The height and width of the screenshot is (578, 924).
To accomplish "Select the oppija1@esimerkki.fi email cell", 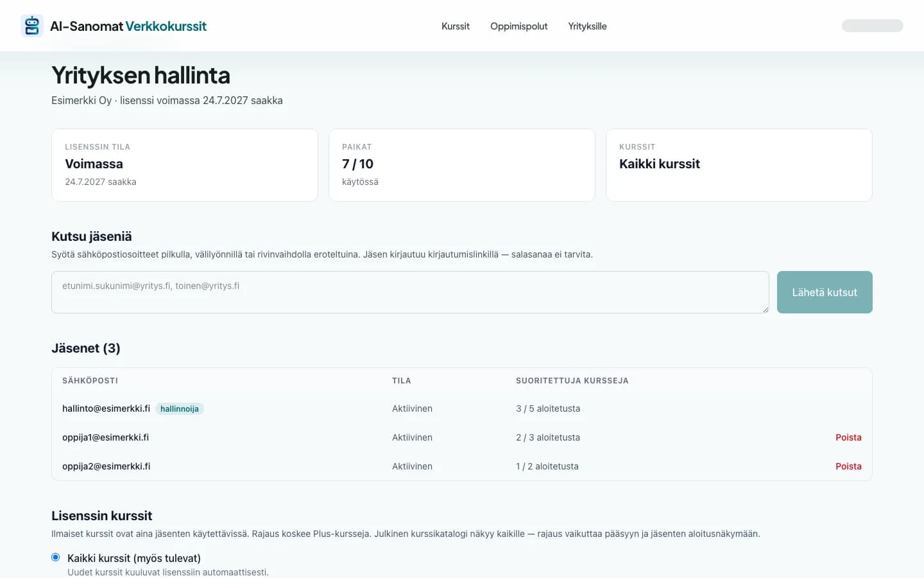I will click(x=105, y=437).
